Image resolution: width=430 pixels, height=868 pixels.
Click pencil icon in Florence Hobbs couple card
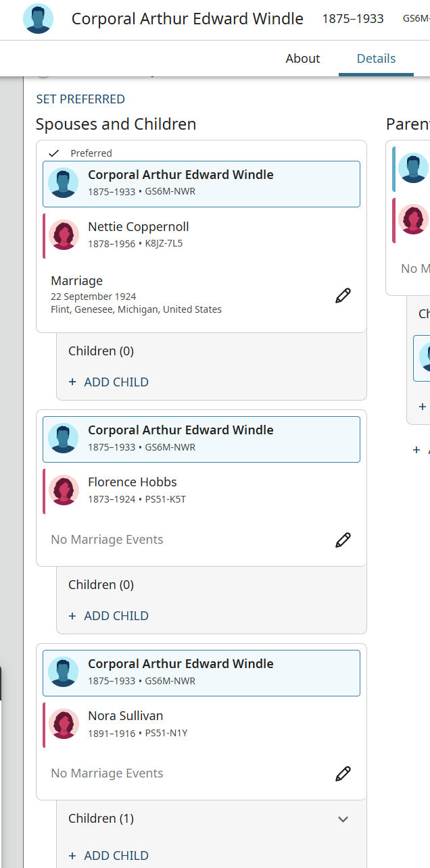(343, 540)
